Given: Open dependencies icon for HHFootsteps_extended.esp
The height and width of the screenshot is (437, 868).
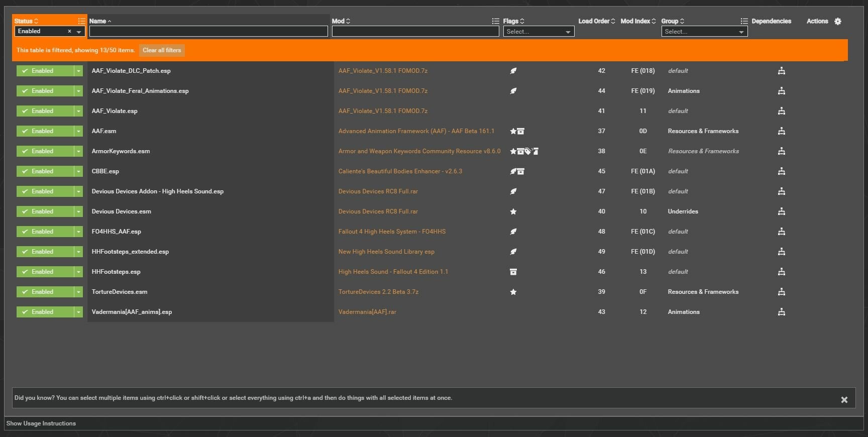Looking at the screenshot, I should (x=781, y=252).
